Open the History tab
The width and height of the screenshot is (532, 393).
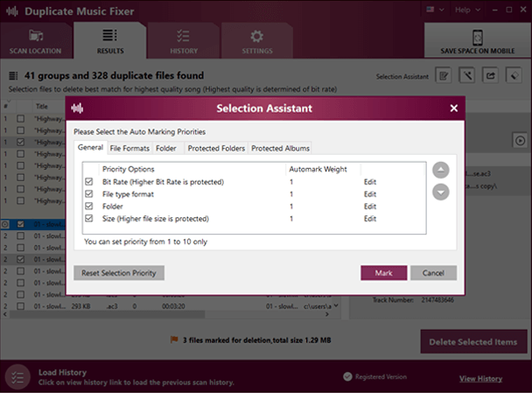[184, 41]
